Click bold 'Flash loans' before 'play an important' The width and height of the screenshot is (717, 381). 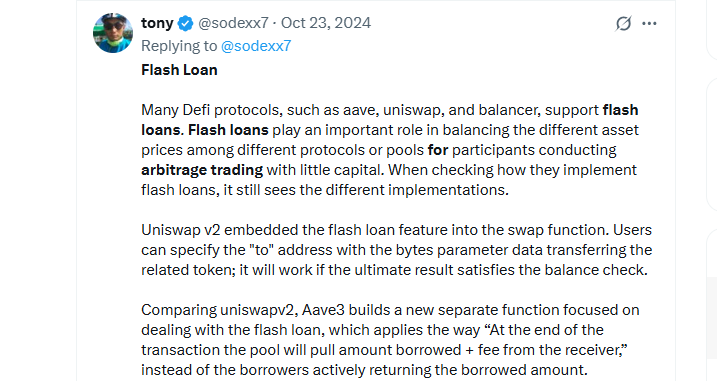pos(228,130)
